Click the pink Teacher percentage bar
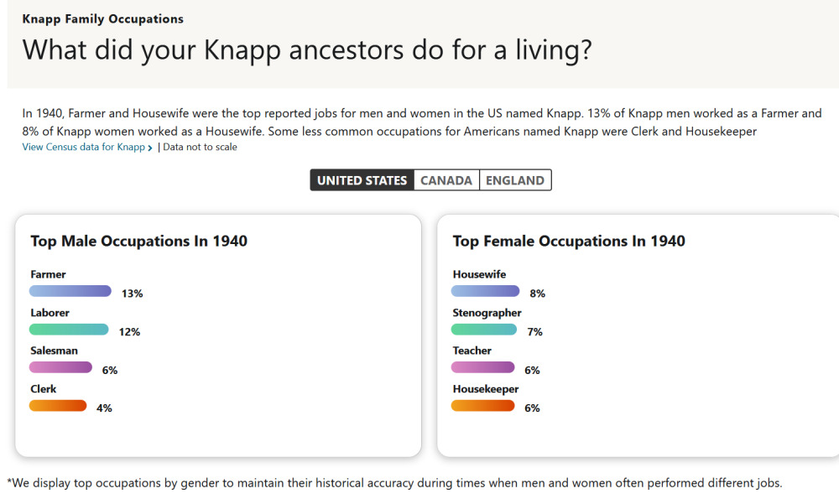The width and height of the screenshot is (839, 504). click(482, 367)
